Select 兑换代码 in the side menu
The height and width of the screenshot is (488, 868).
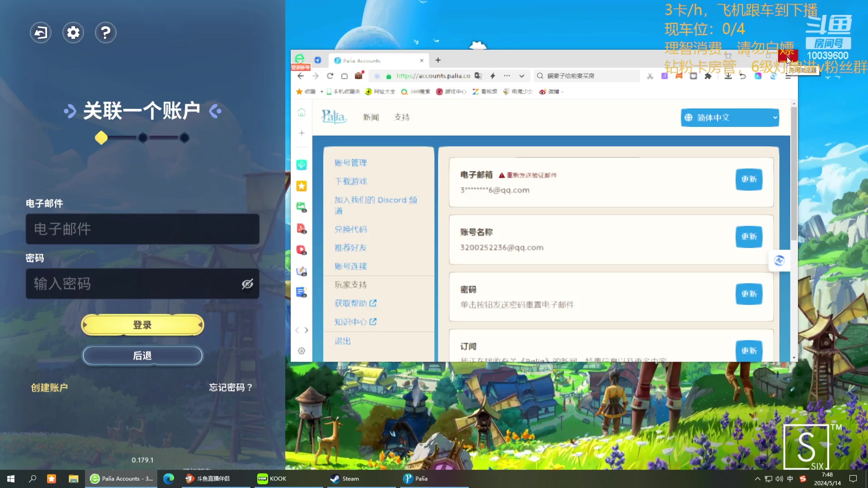coord(350,229)
